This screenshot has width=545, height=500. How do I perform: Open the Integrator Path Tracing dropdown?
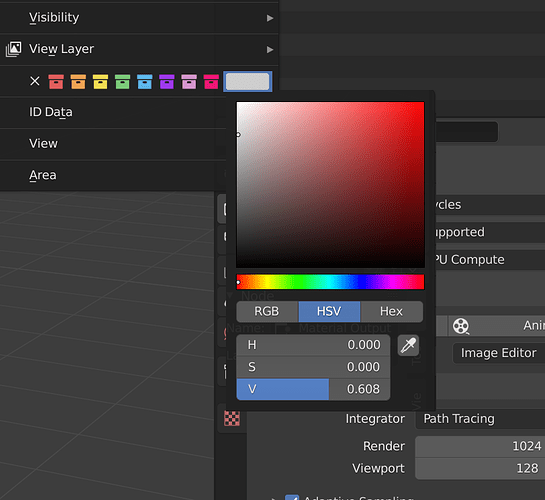tap(480, 419)
